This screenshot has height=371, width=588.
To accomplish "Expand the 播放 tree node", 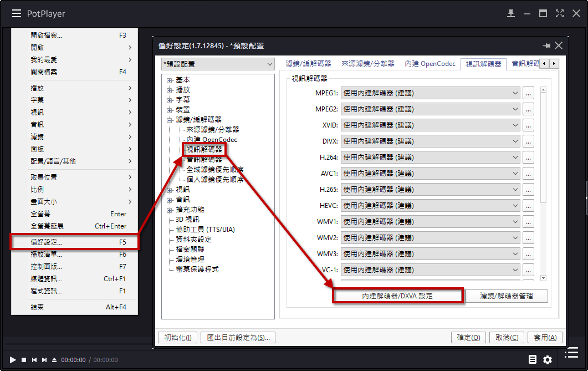I will [170, 90].
